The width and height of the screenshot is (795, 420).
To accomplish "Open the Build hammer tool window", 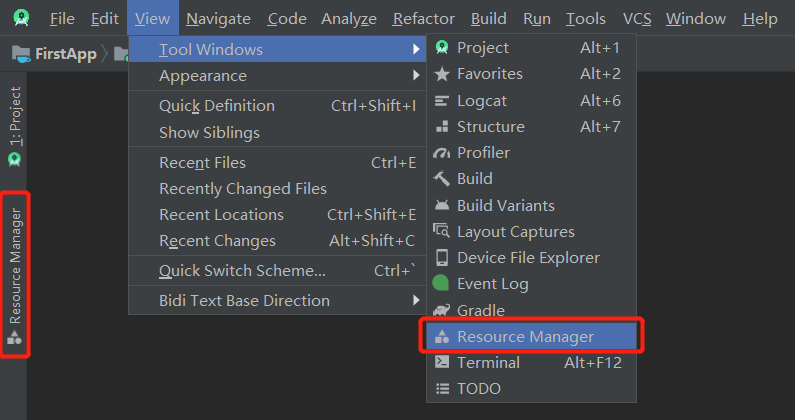I will [x=531, y=179].
